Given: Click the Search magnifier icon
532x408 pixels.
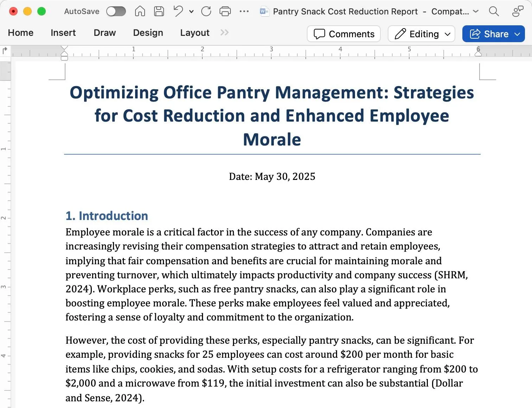Looking at the screenshot, I should pos(494,11).
